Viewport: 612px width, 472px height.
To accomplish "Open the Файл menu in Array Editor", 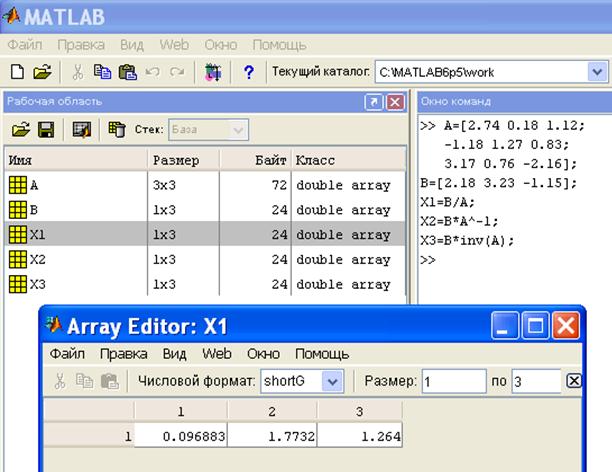I will tap(67, 354).
